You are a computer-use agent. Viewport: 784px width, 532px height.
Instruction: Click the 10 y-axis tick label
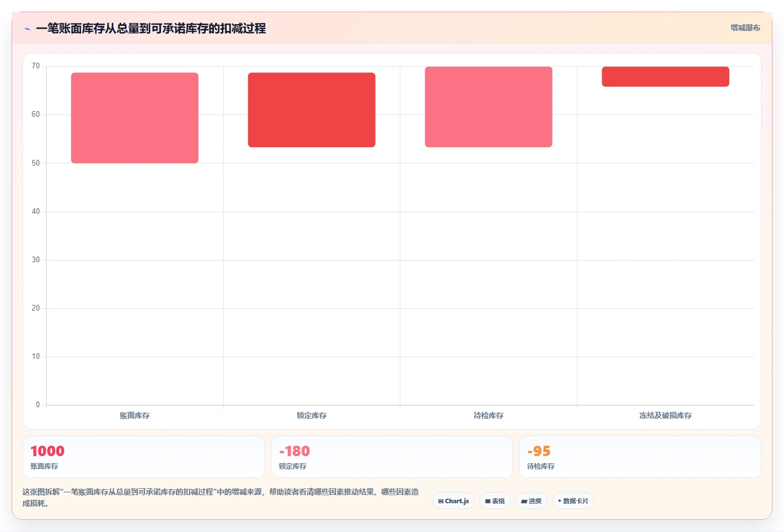click(36, 357)
